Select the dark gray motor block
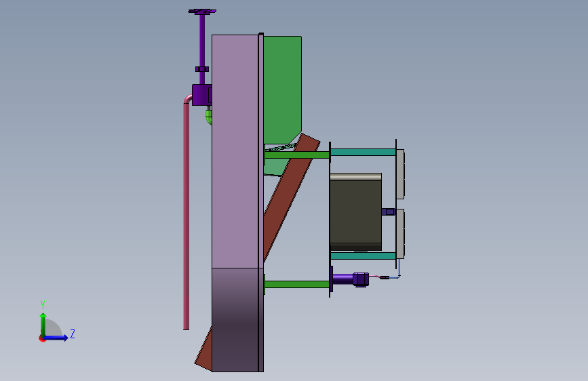588x381 pixels. coord(355,212)
